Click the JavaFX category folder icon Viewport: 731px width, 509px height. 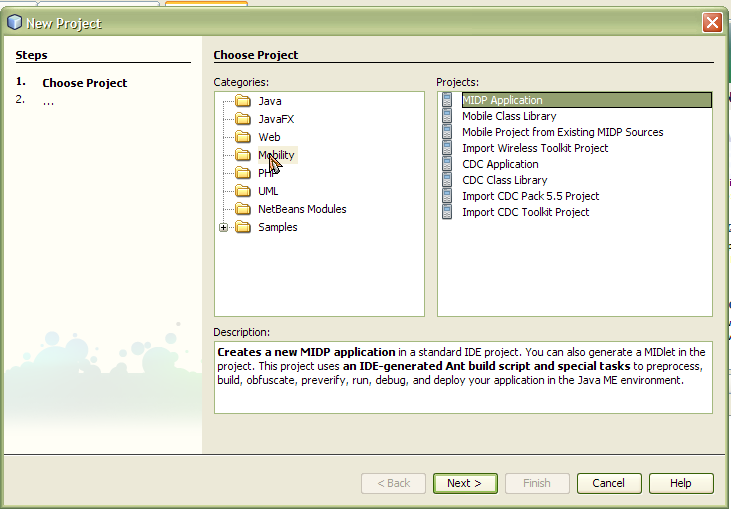click(x=242, y=119)
